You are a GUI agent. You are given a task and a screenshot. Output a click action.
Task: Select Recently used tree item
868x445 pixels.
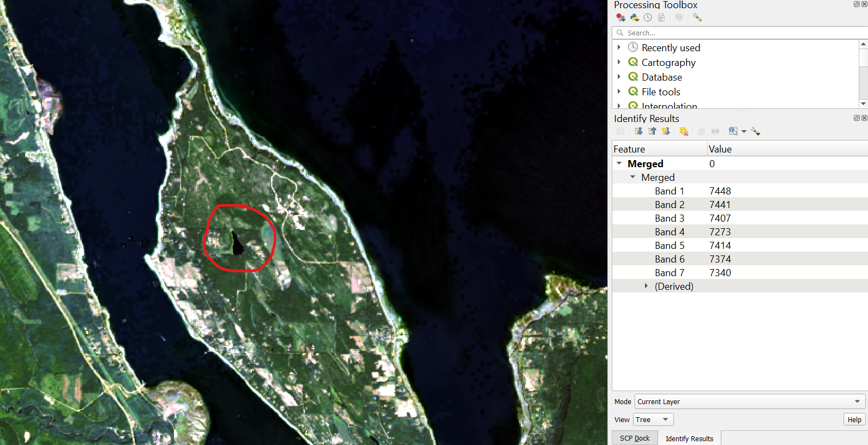click(x=671, y=47)
